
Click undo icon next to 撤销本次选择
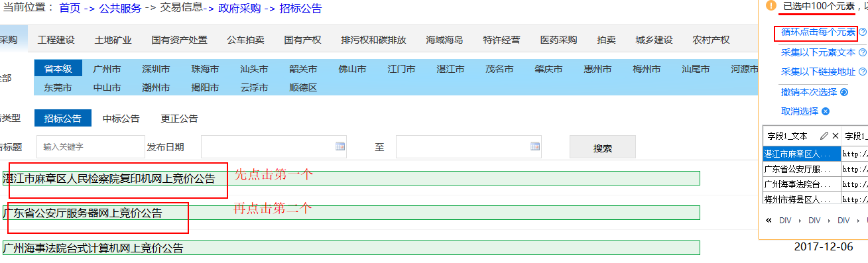pyautogui.click(x=844, y=92)
